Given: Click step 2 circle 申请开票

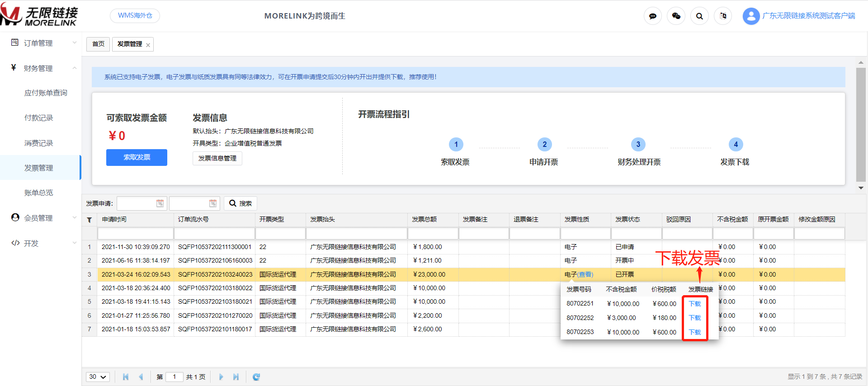Looking at the screenshot, I should (545, 145).
